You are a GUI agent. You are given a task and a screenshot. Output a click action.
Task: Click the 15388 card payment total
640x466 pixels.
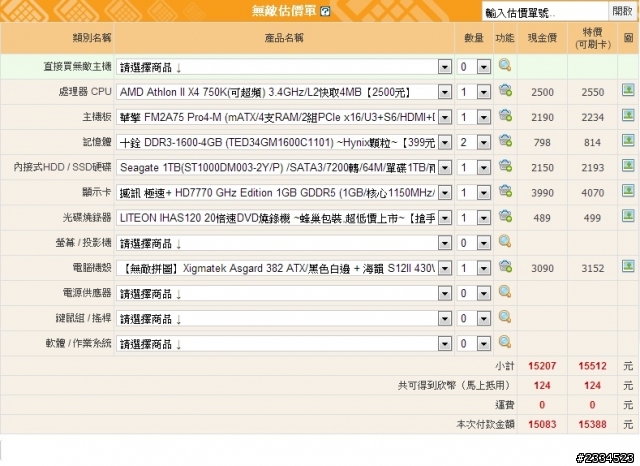(592, 424)
